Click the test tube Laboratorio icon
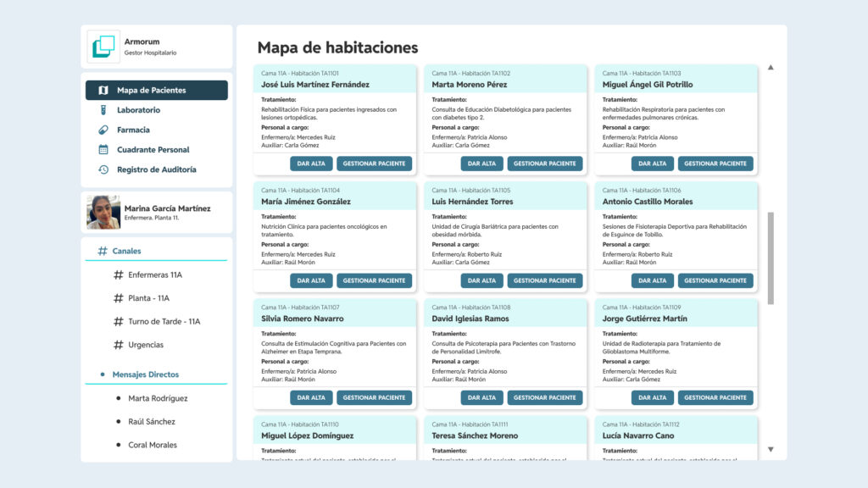The image size is (868, 488). pyautogui.click(x=103, y=110)
